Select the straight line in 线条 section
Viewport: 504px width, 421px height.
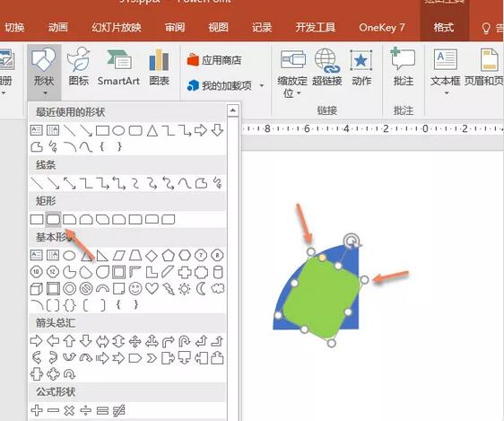37,183
